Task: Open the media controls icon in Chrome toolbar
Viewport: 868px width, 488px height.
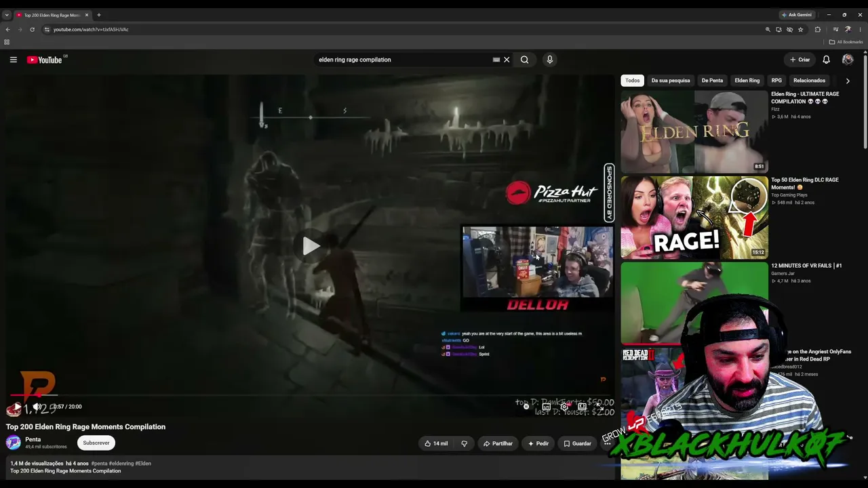Action: (835, 29)
